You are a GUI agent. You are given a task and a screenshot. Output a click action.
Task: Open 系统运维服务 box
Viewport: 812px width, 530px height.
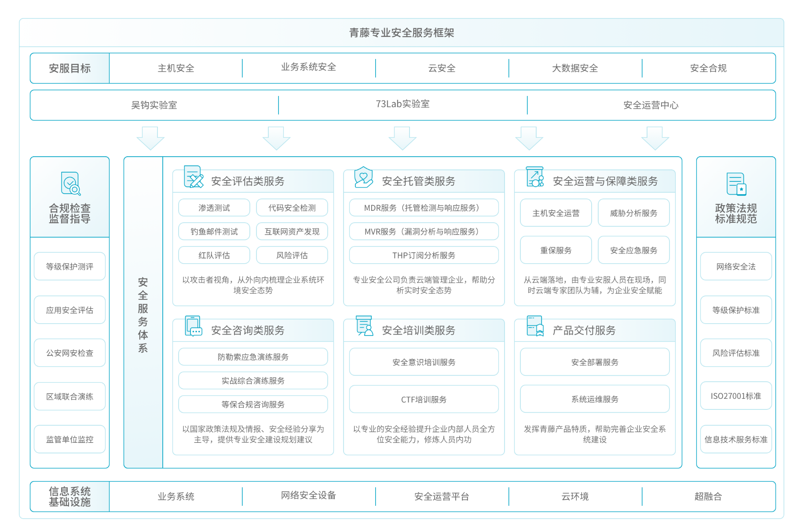click(595, 399)
